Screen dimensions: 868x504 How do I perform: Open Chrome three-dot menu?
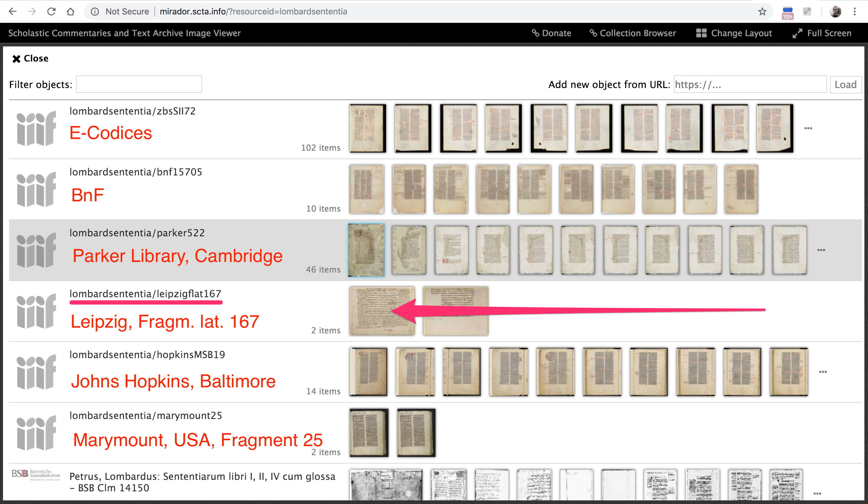click(x=854, y=11)
